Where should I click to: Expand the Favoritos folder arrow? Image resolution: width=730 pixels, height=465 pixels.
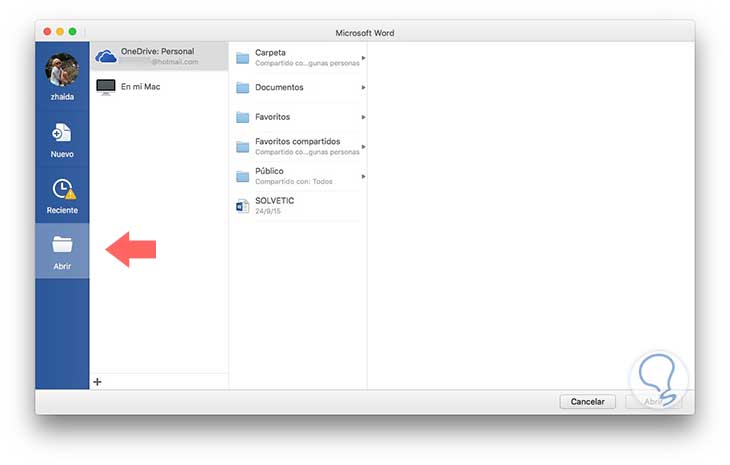tap(363, 117)
